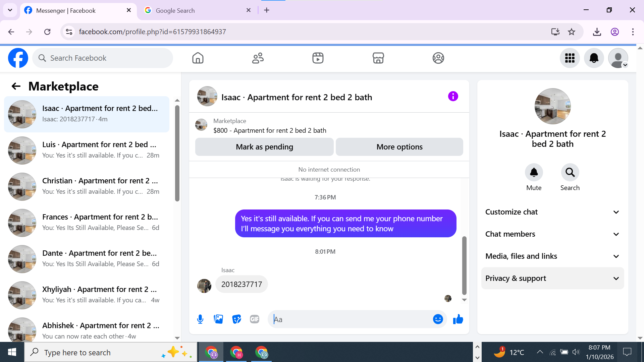
Task: Click the chat messages scrollbar
Action: click(x=464, y=265)
